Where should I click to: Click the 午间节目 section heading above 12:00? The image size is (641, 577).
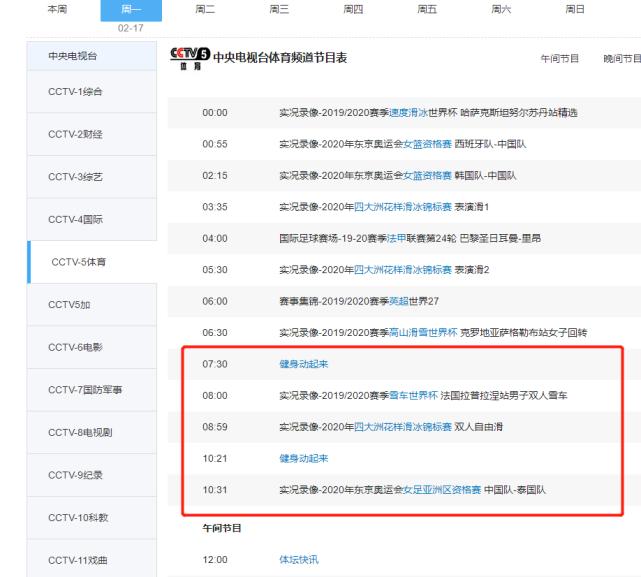[x=222, y=528]
